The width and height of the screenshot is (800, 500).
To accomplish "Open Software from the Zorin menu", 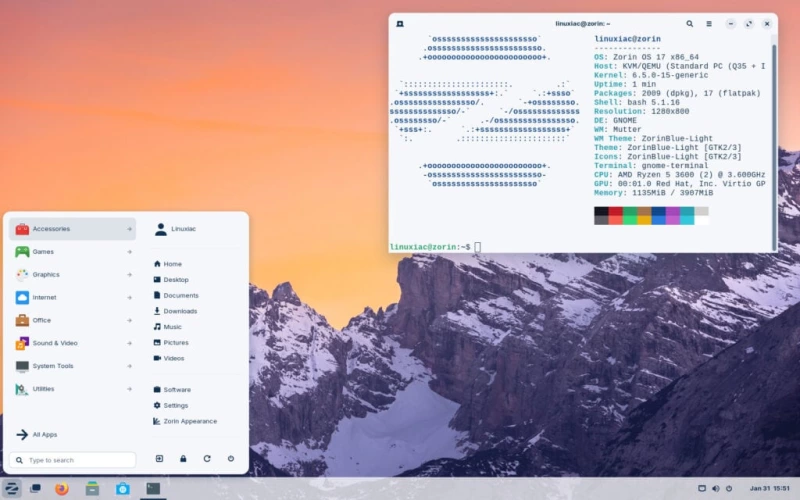I will (172, 389).
